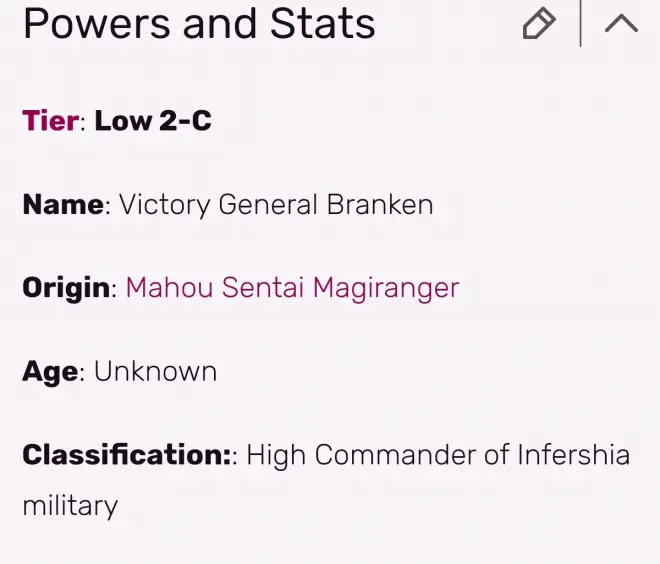Click the Victory General Branken text
Image resolution: width=660 pixels, height=564 pixels.
[276, 205]
